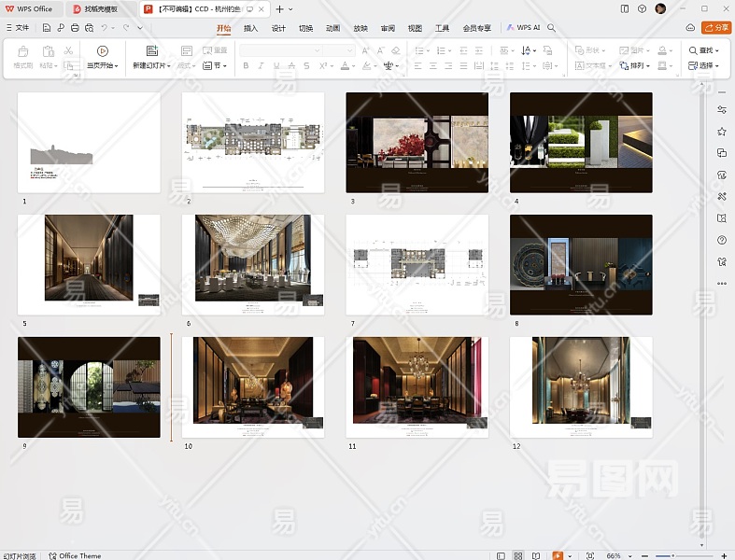Click the help question mark icon in right sidebar
The width and height of the screenshot is (735, 560).
(x=722, y=240)
